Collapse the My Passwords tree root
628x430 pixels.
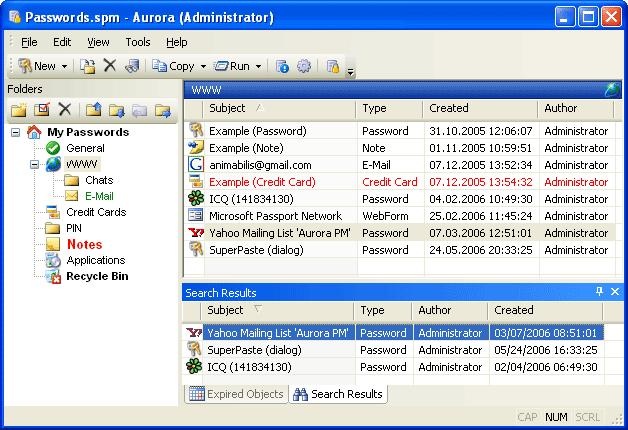coord(16,132)
